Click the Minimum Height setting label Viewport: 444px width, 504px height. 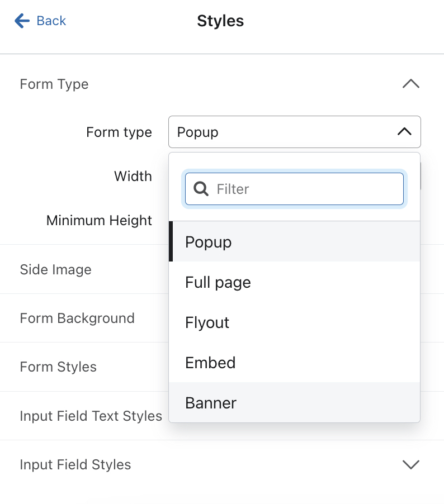pyautogui.click(x=99, y=220)
